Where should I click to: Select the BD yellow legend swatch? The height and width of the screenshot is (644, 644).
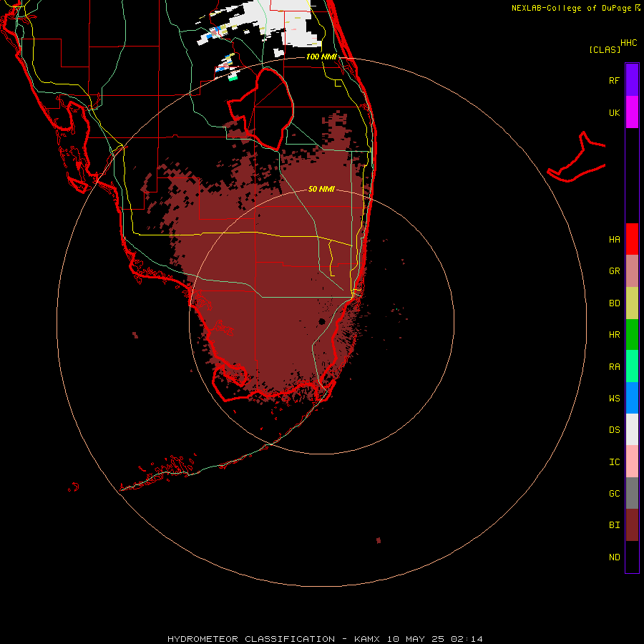tap(632, 303)
